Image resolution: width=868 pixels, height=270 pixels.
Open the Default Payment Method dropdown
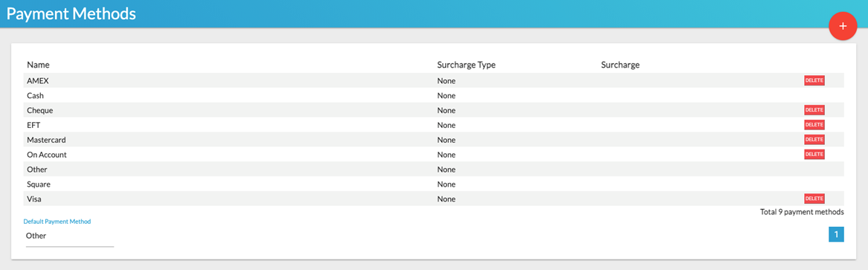click(x=70, y=237)
